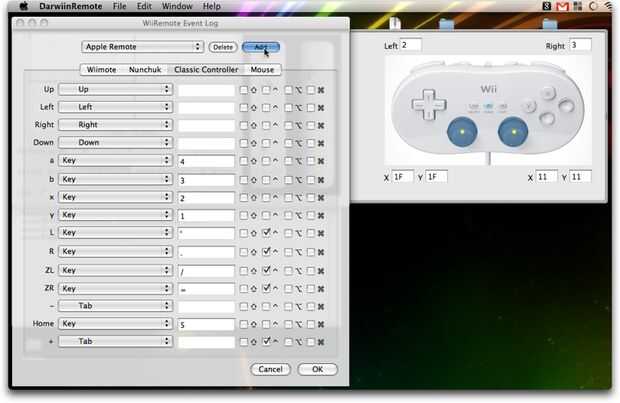This screenshot has width=620, height=403.
Task: Click the left stick X field showing 1F
Action: [403, 177]
